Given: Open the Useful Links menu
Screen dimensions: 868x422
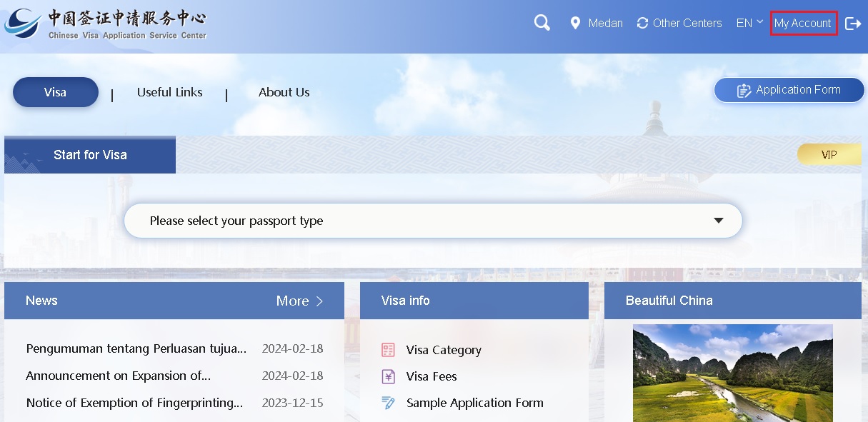Looking at the screenshot, I should (x=169, y=92).
